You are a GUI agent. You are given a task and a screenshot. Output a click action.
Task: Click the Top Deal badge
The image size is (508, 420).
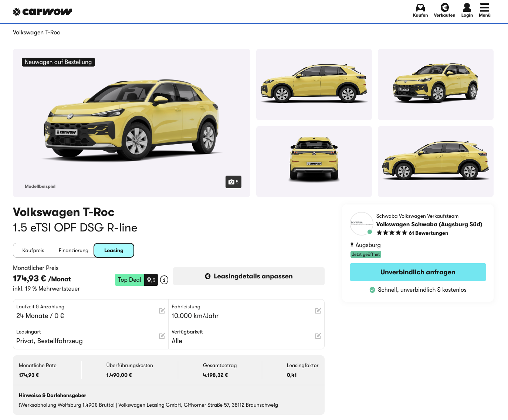tap(136, 280)
